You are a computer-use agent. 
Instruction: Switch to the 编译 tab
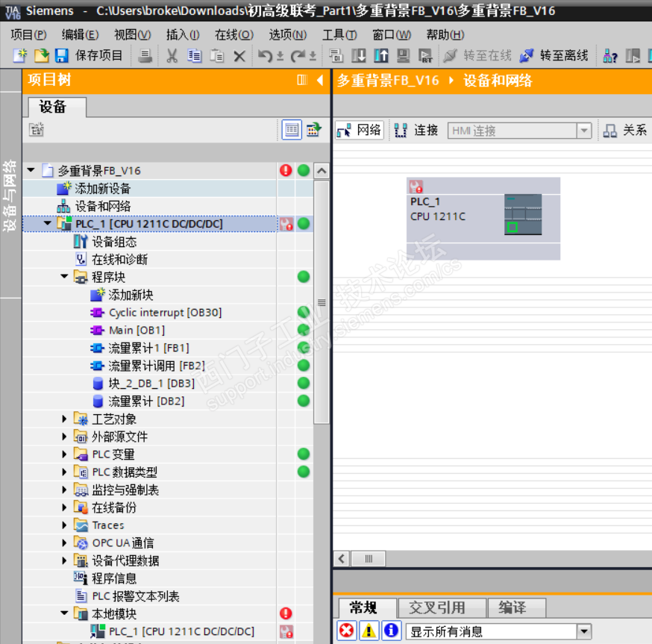[x=517, y=607]
